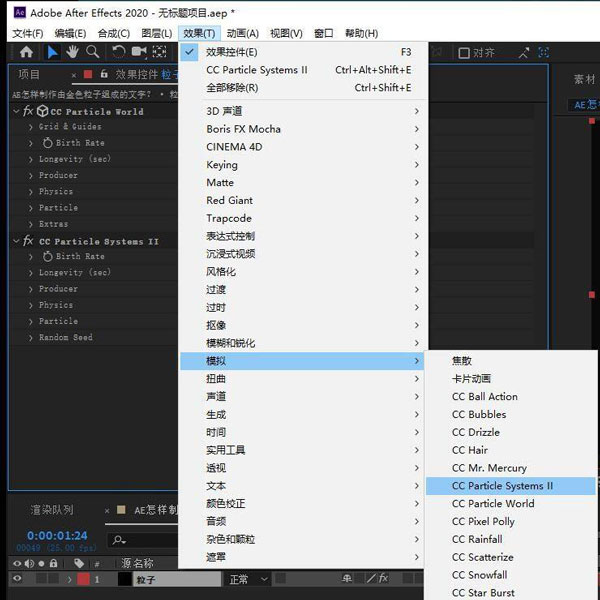The image size is (600, 600).
Task: Click the audio speaker column icon
Action: pyautogui.click(x=29, y=563)
